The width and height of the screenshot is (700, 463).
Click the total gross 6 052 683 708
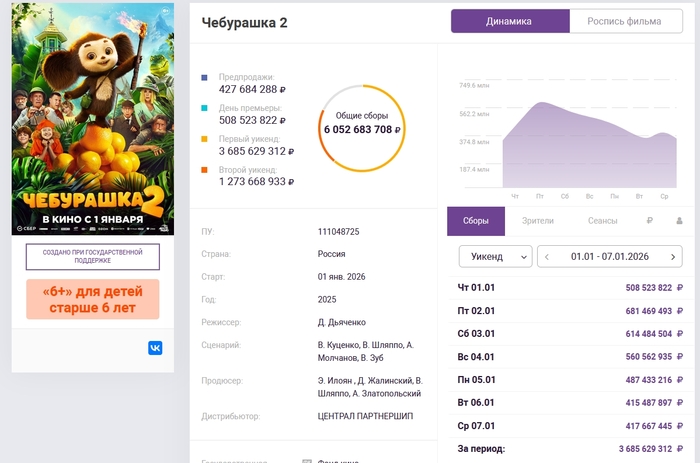click(x=362, y=129)
